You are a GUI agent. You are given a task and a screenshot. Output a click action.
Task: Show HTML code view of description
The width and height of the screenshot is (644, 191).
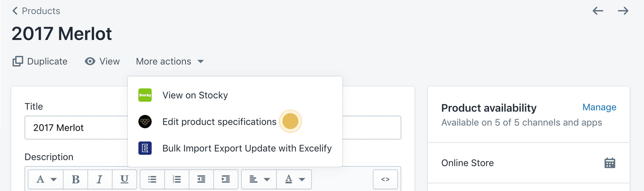point(385,179)
